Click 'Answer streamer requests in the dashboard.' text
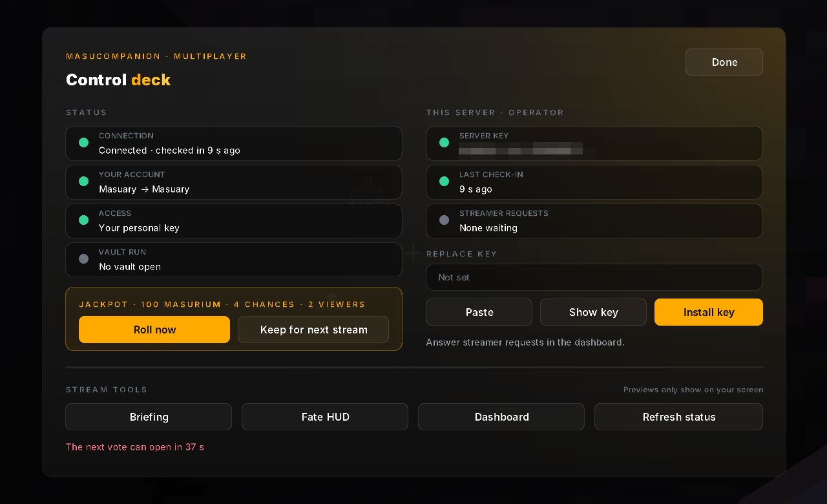Screen dimensions: 827x504 pos(525,342)
